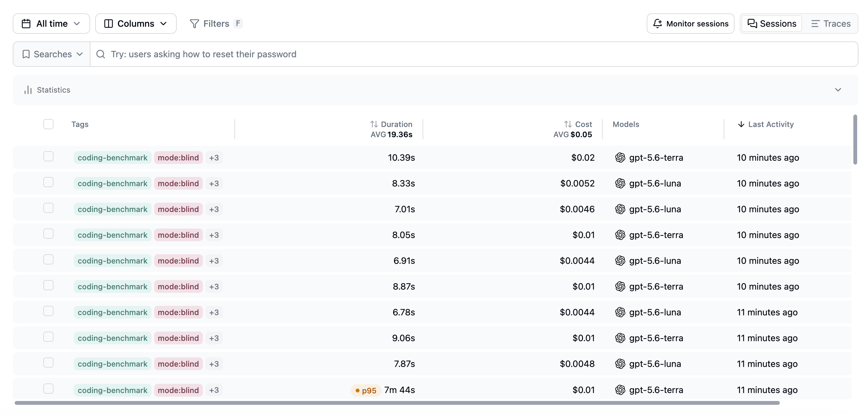868x415 pixels.
Task: Expand +3 tags in the 8.33s row
Action: pyautogui.click(x=214, y=183)
